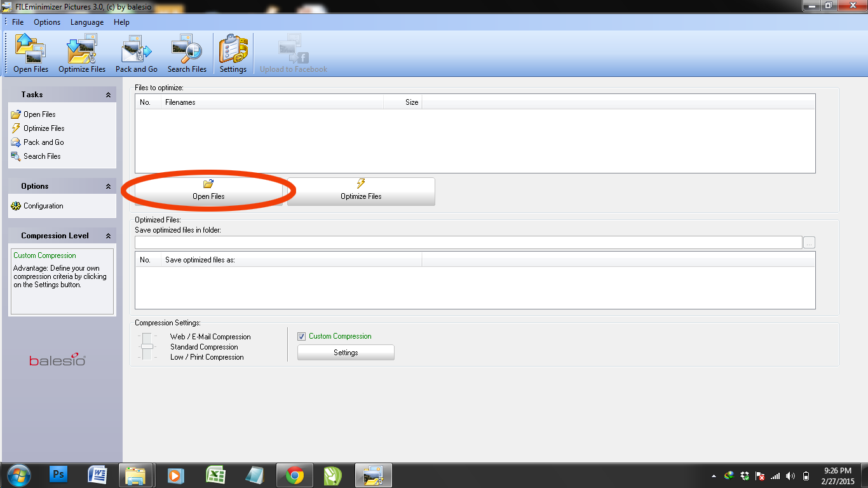868x488 pixels.
Task: Open the Options menu
Action: 47,22
